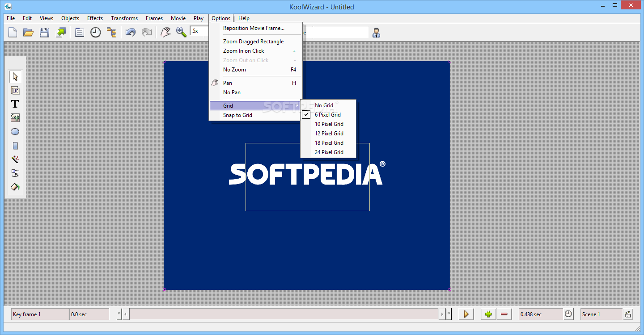Open the LIB library tool
644x335 pixels.
pyautogui.click(x=15, y=90)
